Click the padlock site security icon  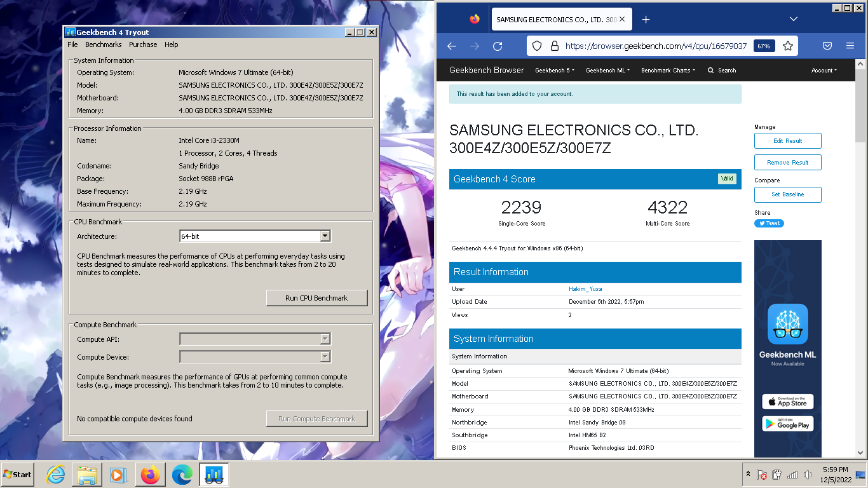(x=554, y=46)
